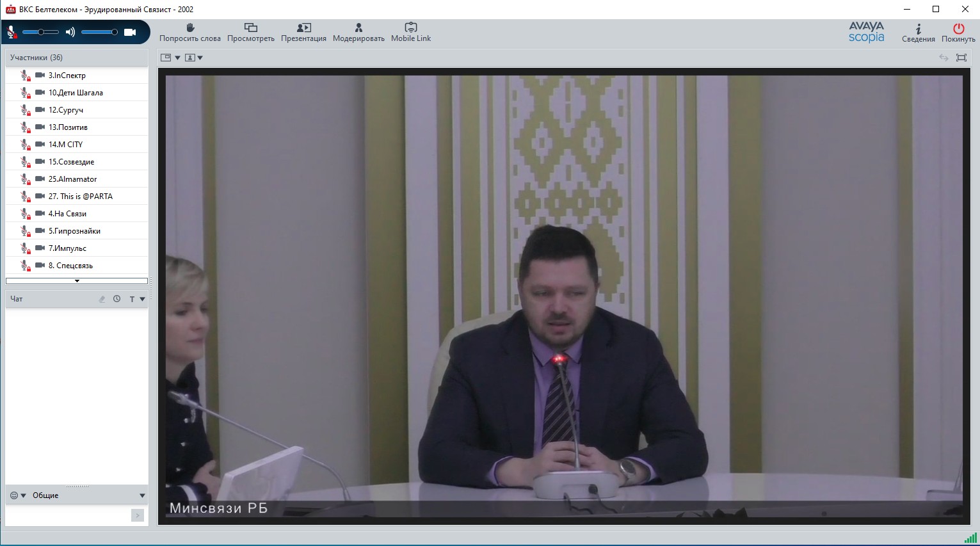
Task: Select participant 14.M CITY
Action: point(77,145)
